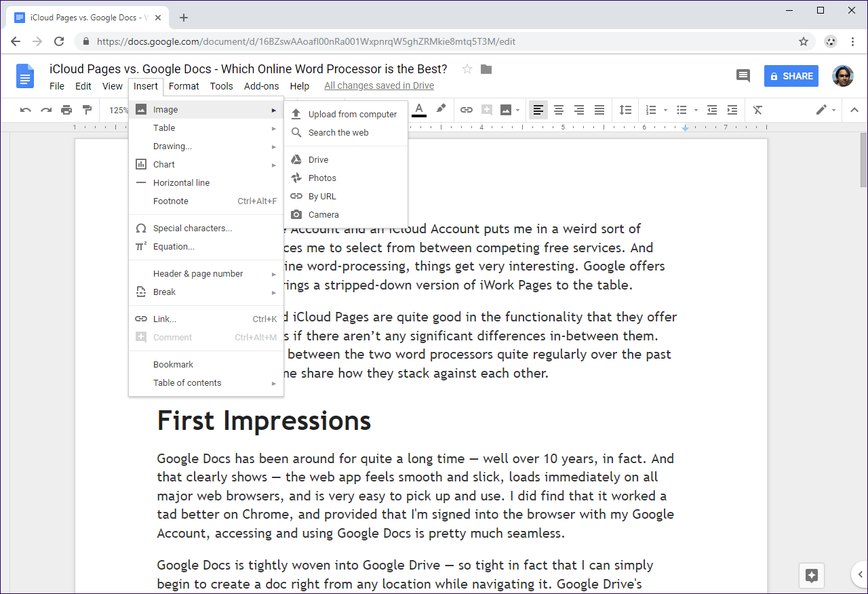Open the bulleted list icon
Screen dimensions: 868x594
(x=682, y=110)
